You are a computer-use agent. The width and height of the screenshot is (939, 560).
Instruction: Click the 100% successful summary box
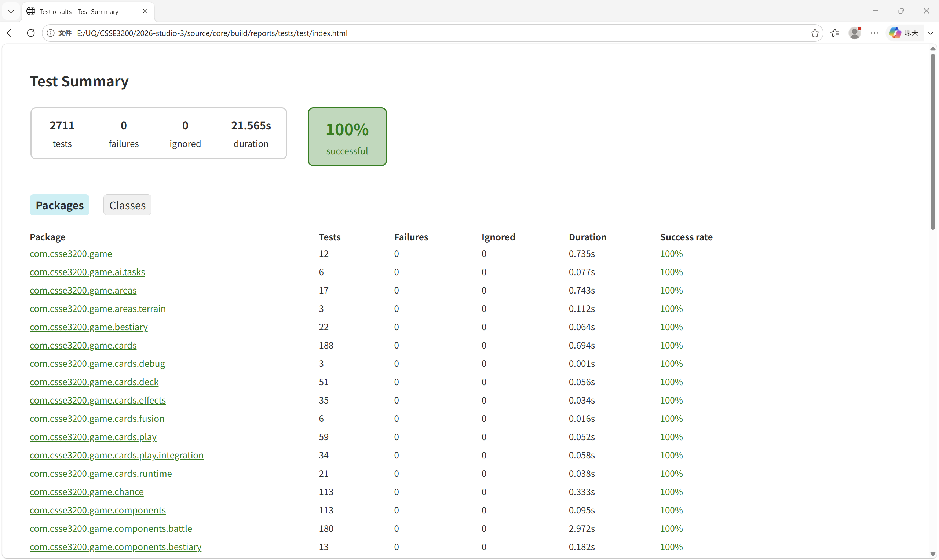[x=347, y=137]
